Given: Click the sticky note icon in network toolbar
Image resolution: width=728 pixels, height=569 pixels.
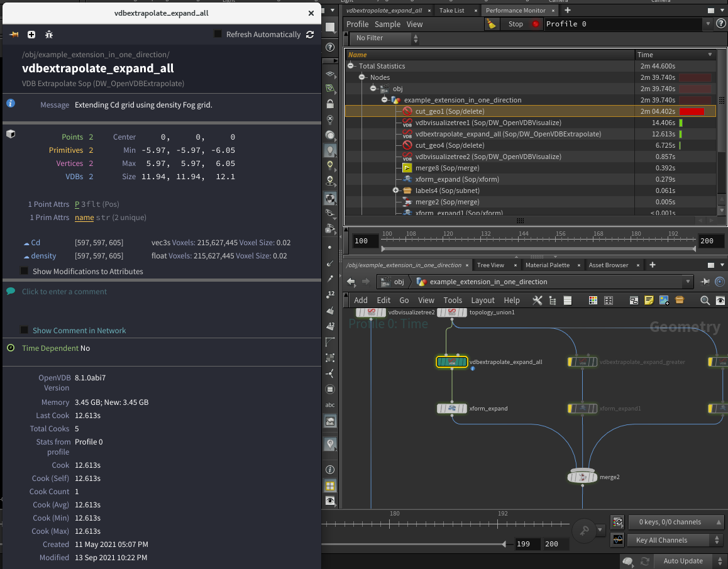Looking at the screenshot, I should pyautogui.click(x=649, y=301).
